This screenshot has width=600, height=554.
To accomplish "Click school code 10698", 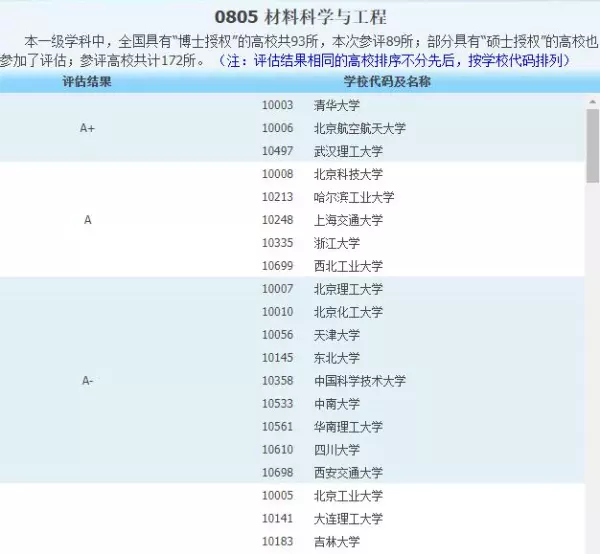I will click(x=277, y=472).
